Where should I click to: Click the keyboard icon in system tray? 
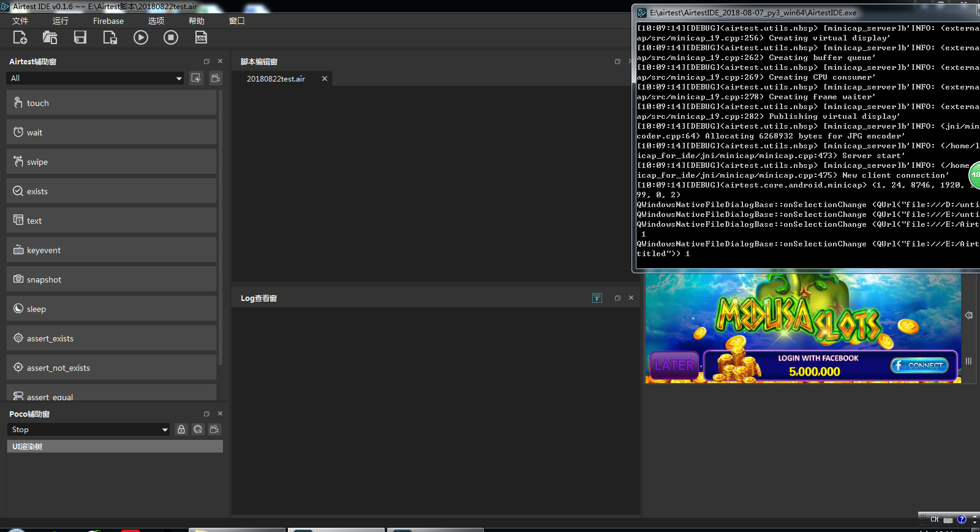(948, 520)
